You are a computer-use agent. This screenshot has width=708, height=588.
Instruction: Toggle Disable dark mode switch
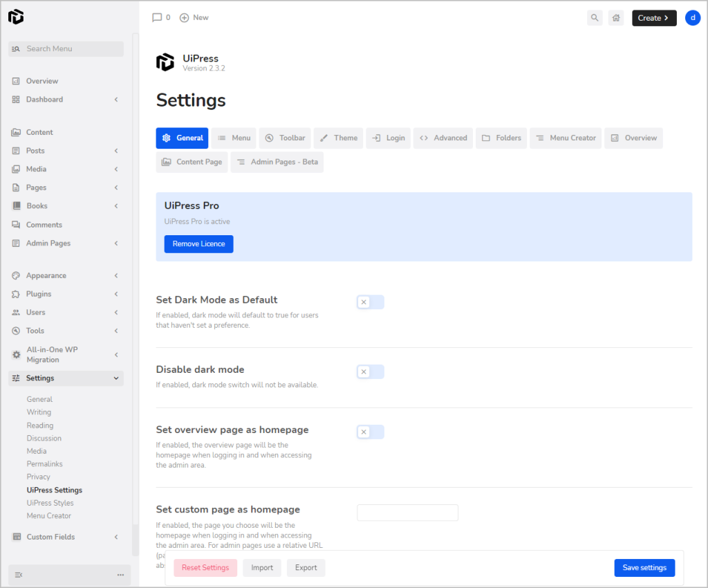[x=371, y=371]
